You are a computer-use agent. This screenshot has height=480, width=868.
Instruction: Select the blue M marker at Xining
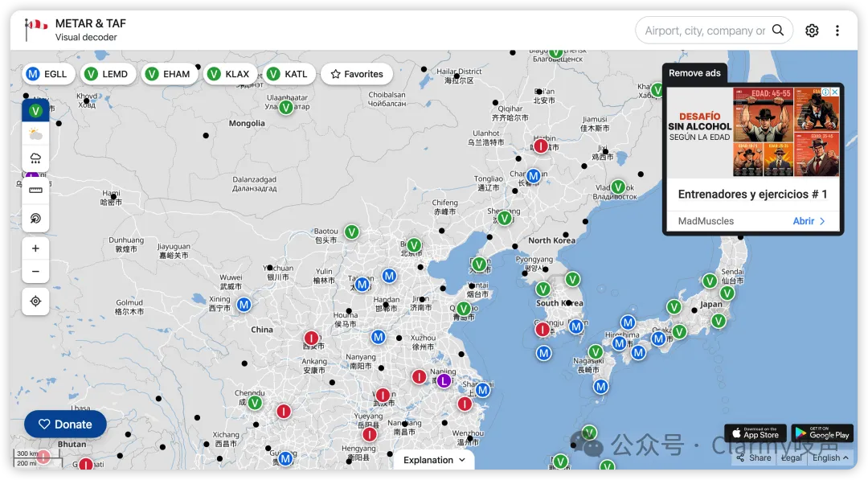pyautogui.click(x=244, y=305)
